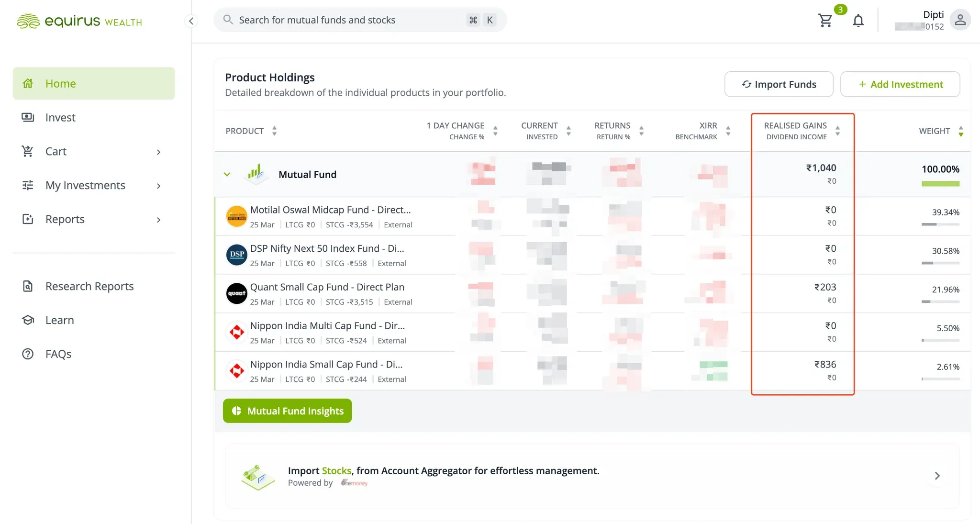Click the Home house icon in sidebar

coord(28,83)
